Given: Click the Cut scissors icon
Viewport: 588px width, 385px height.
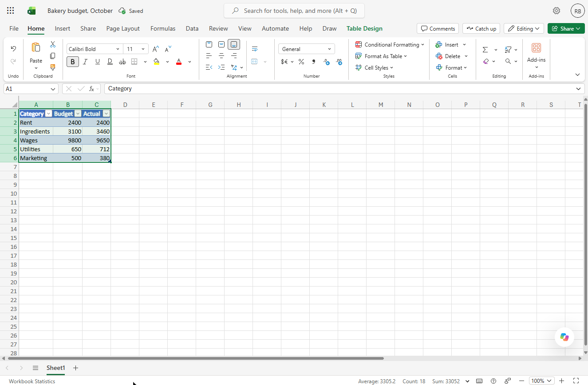Looking at the screenshot, I should point(53,44).
